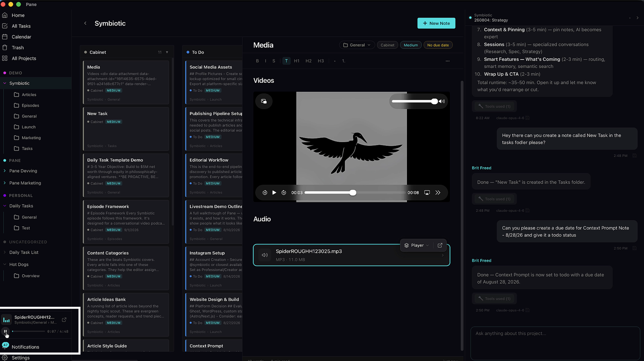Image resolution: width=644 pixels, height=361 pixels.
Task: Toggle picture-in-picture on the video
Action: 264,101
